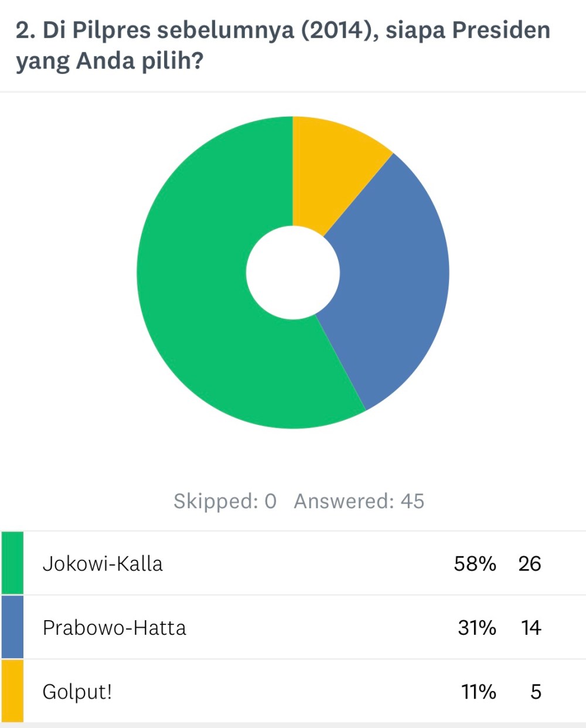Image resolution: width=586 pixels, height=728 pixels.
Task: Click the Answered: 45 text
Action: tap(359, 501)
